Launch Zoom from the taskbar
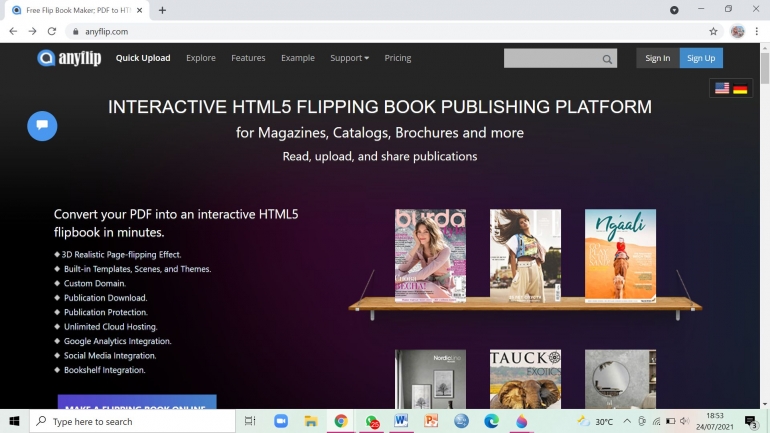 pos(281,421)
